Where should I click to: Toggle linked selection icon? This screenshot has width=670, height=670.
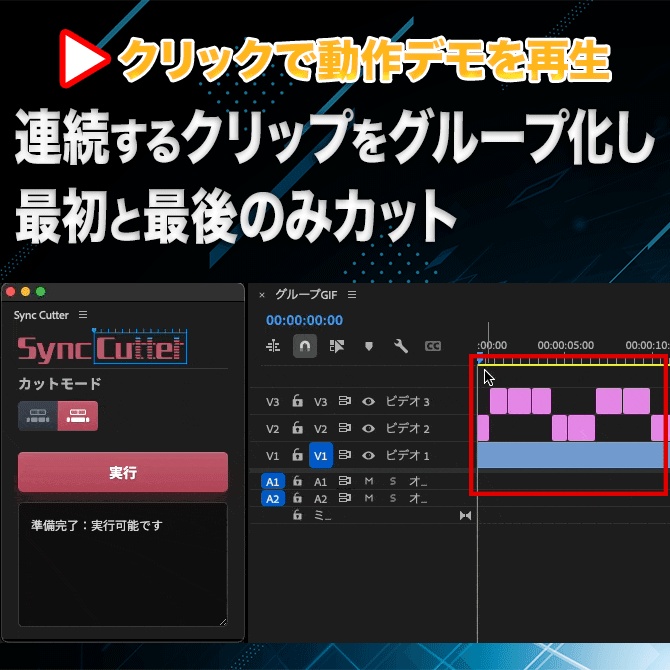coord(337,346)
